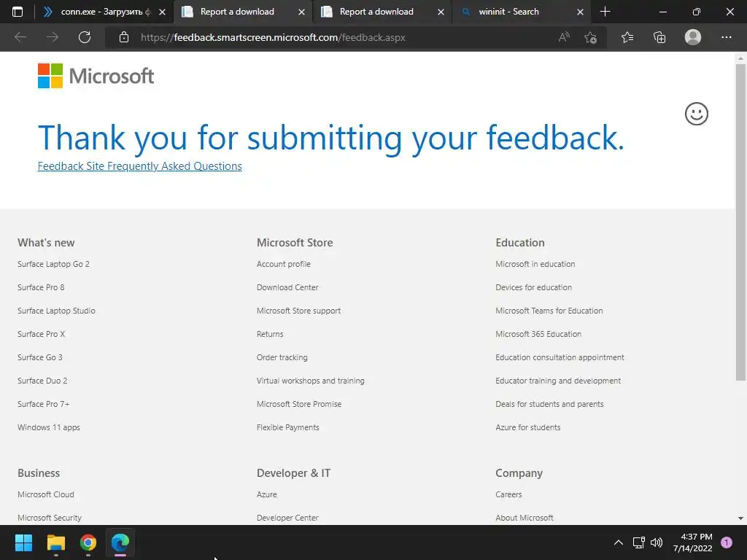Open Surface Laptop Studio link
The height and width of the screenshot is (560, 747).
pos(56,311)
